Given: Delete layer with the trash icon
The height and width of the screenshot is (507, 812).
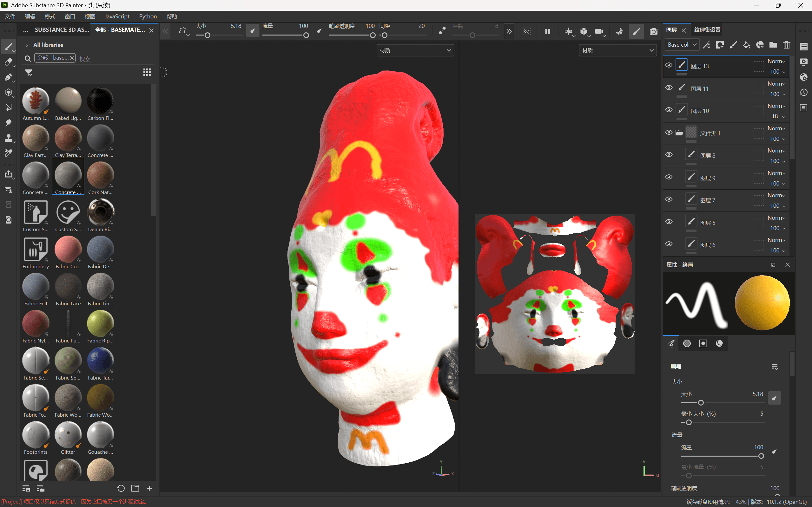Looking at the screenshot, I should tap(787, 45).
